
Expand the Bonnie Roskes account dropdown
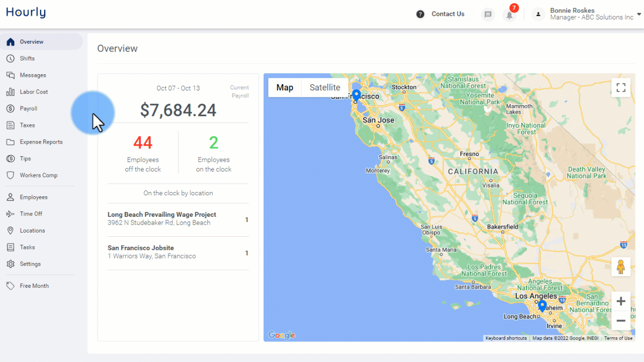(639, 14)
